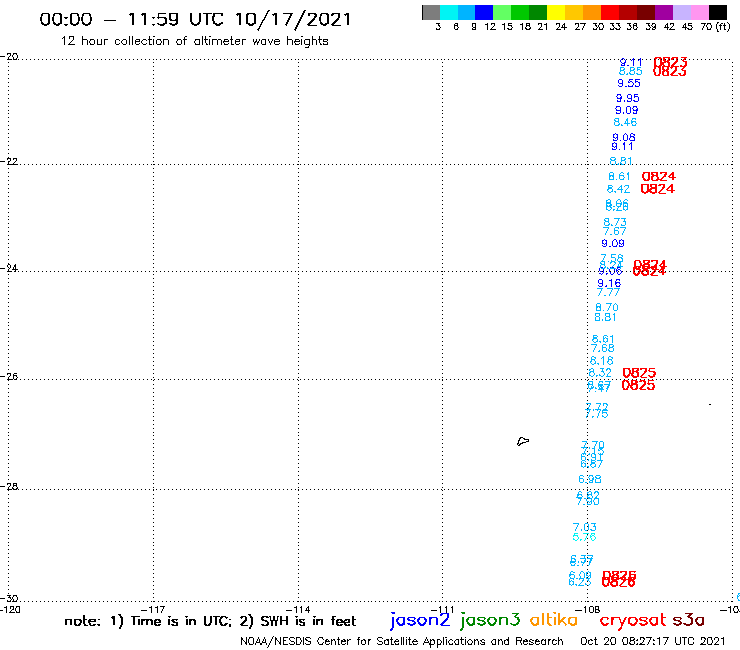Select the 7.03 wave height value
Image resolution: width=740 pixels, height=650 pixels.
585,527
